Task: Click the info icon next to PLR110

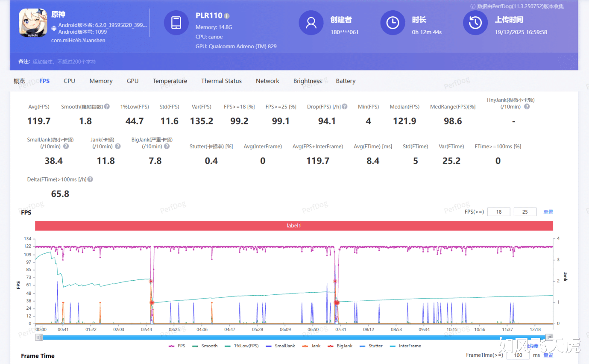Action: coord(227,16)
